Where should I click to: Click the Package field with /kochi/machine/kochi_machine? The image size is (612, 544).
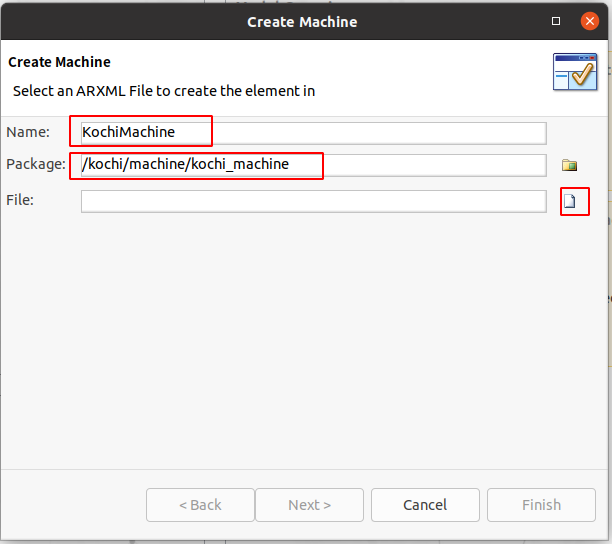314,165
